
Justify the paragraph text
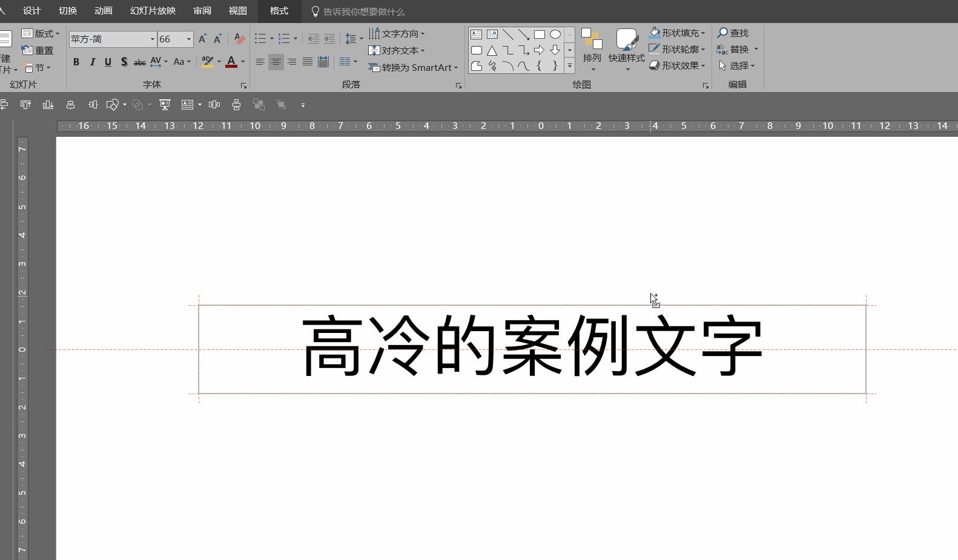[308, 62]
